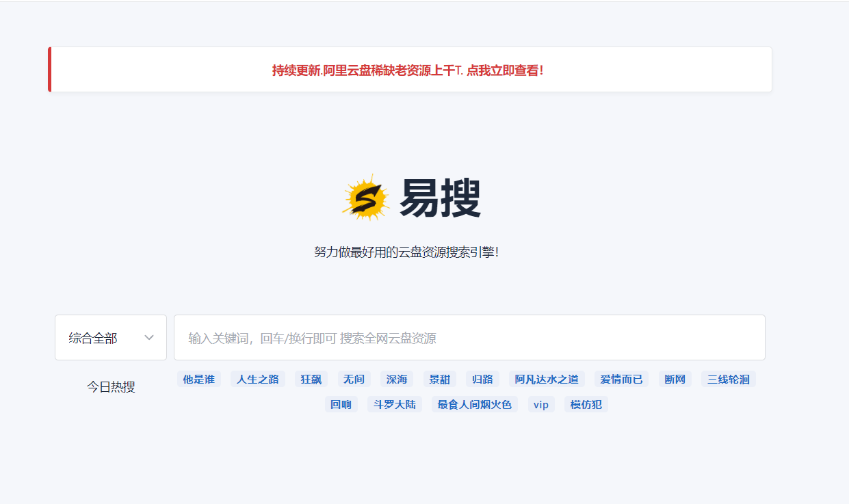The height and width of the screenshot is (504, 849).
Task: Search hot keyword 斗罗大陆
Action: (395, 404)
